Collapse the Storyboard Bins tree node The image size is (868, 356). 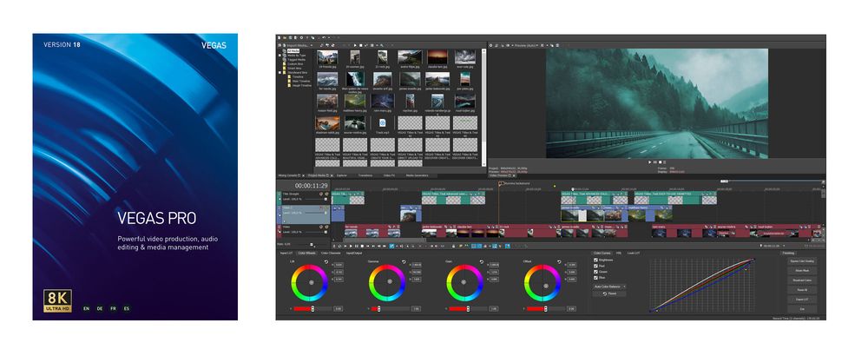click(x=279, y=73)
